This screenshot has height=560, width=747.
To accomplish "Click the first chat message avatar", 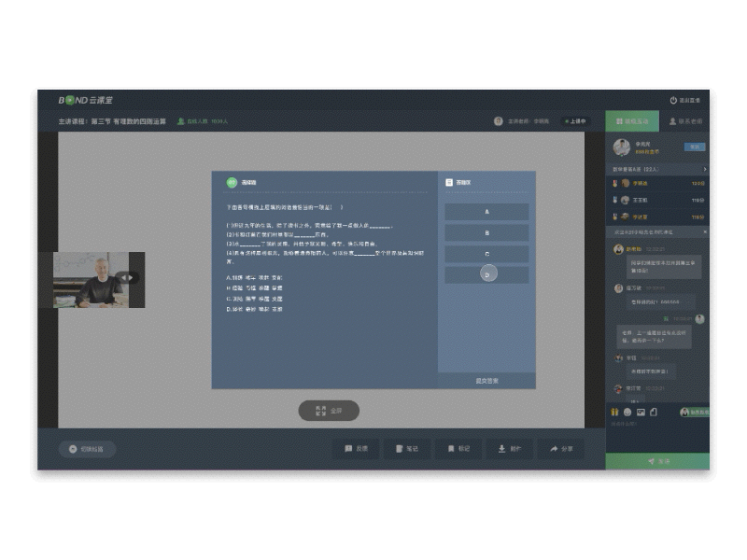I will coord(618,249).
